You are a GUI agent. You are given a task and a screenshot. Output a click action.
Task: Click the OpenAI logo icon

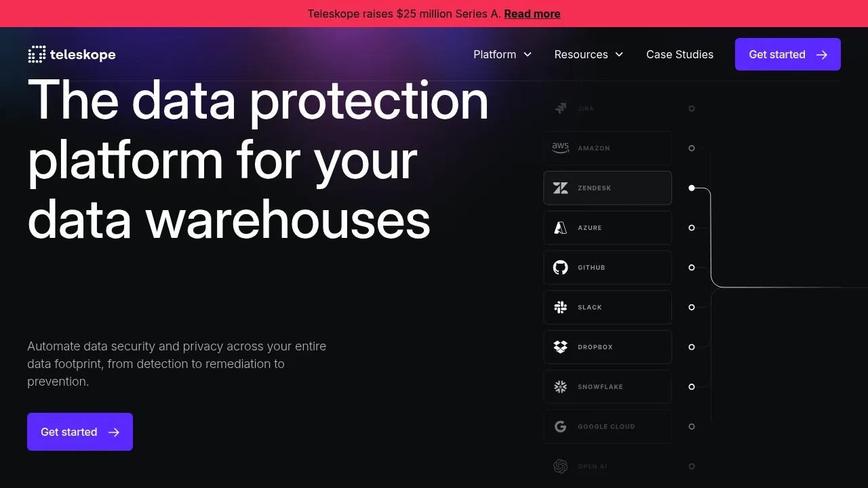click(560, 466)
